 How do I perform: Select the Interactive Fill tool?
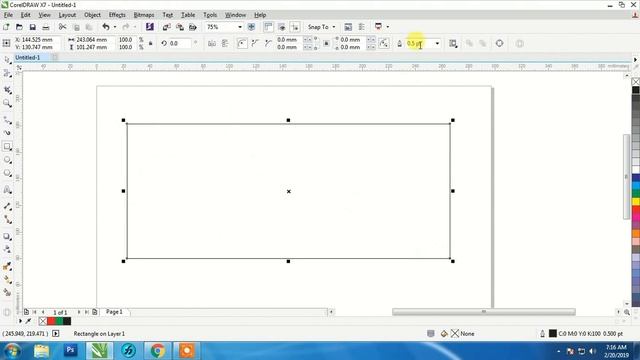7,280
